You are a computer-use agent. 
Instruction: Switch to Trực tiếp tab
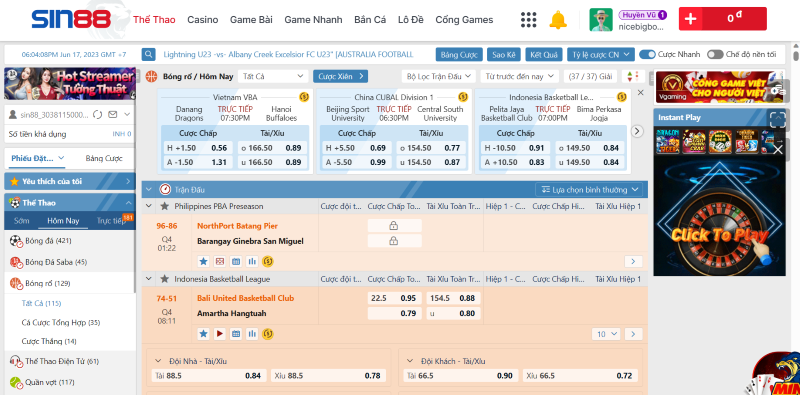click(111, 221)
